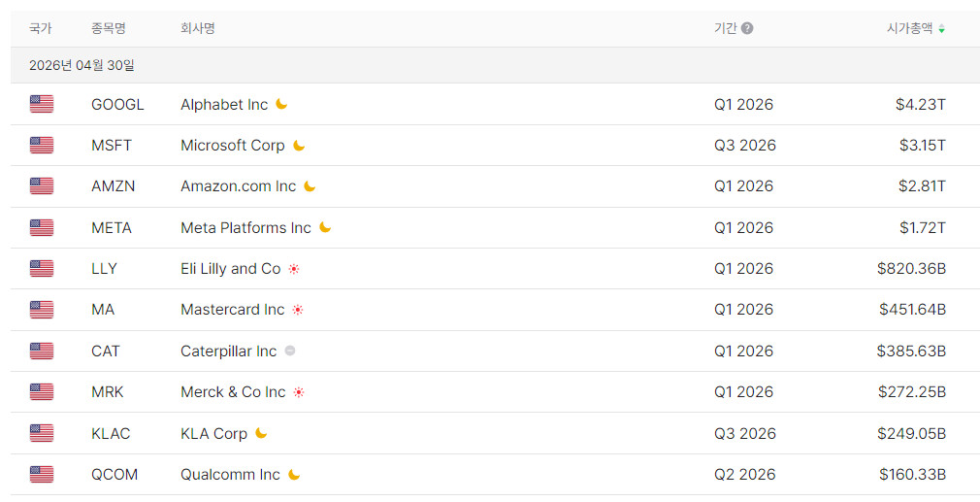The height and width of the screenshot is (502, 980).
Task: Sort by the 시가총액 arrow icon
Action: pos(941,29)
